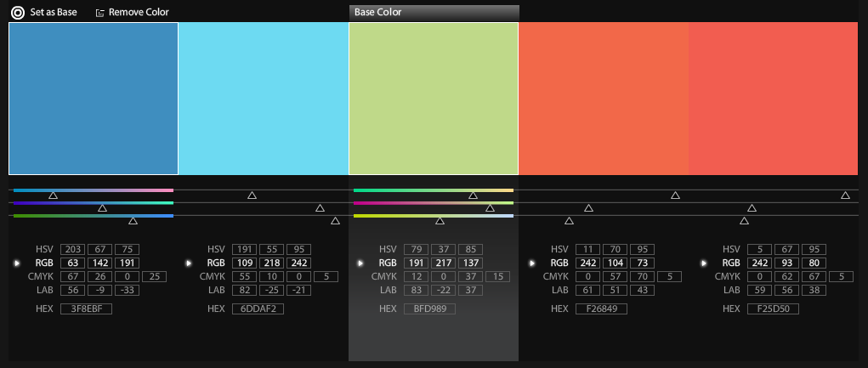Click the top slider handle under blue swatch

[x=53, y=195]
